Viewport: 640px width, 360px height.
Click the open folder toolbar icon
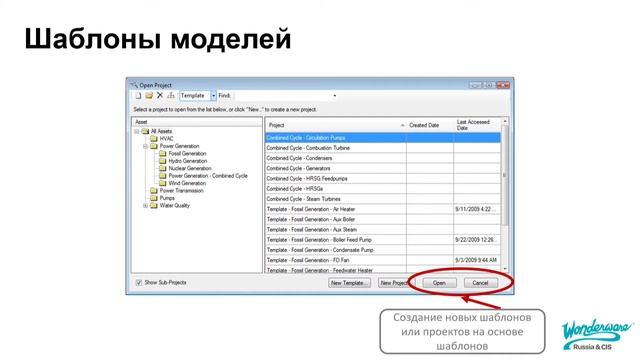(x=149, y=96)
